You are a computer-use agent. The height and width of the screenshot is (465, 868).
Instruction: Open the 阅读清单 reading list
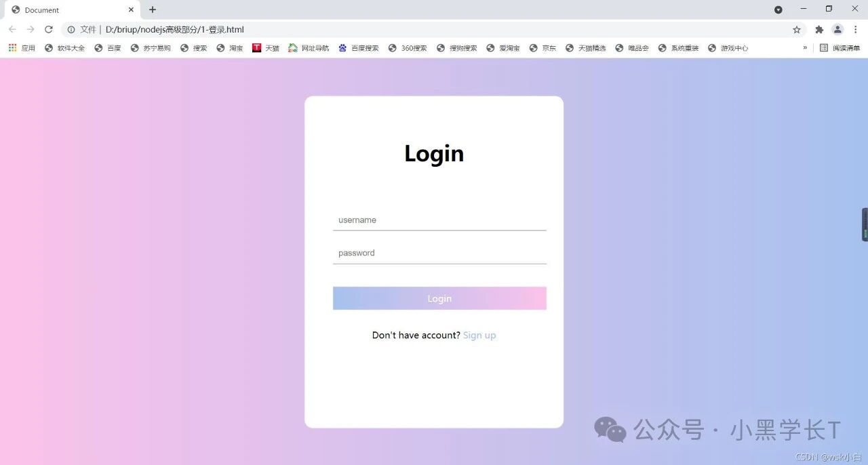pyautogui.click(x=840, y=48)
